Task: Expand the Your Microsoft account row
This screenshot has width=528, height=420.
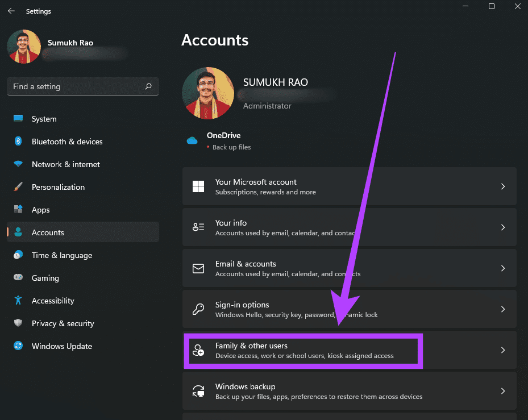Action: [x=502, y=186]
